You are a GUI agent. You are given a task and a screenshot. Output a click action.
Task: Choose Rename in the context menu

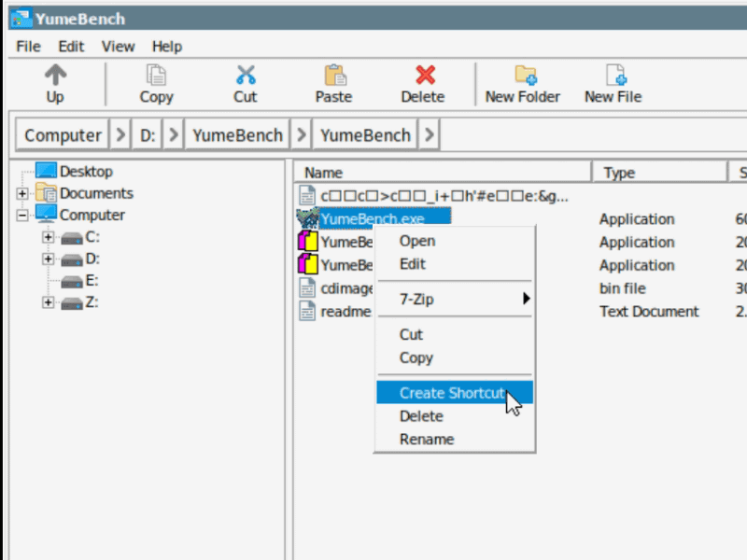pyautogui.click(x=455, y=439)
